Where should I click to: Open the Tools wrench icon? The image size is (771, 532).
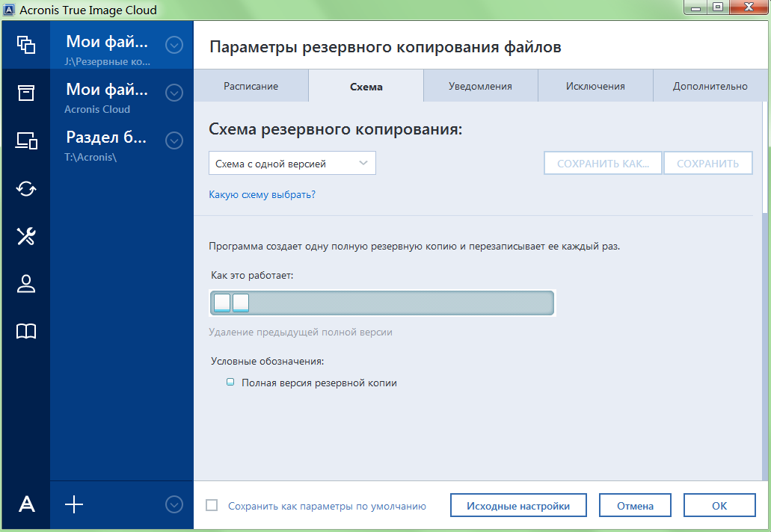click(x=26, y=236)
